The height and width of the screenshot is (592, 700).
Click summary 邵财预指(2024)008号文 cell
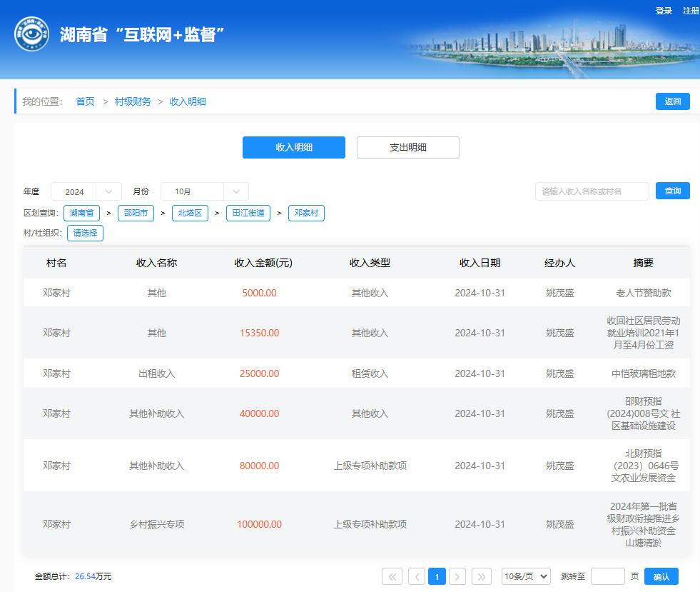644,413
